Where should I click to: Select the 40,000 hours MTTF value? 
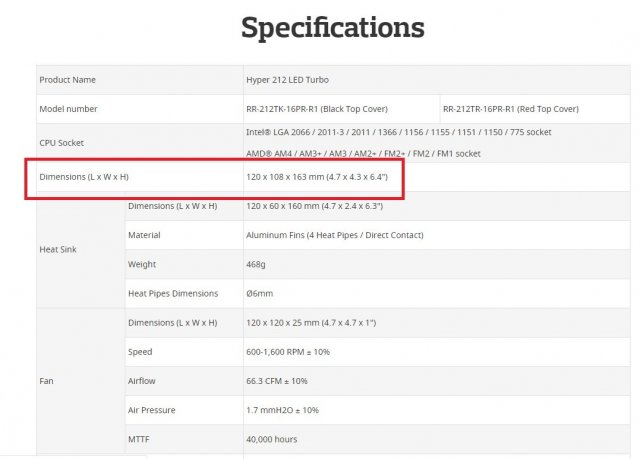[271, 439]
